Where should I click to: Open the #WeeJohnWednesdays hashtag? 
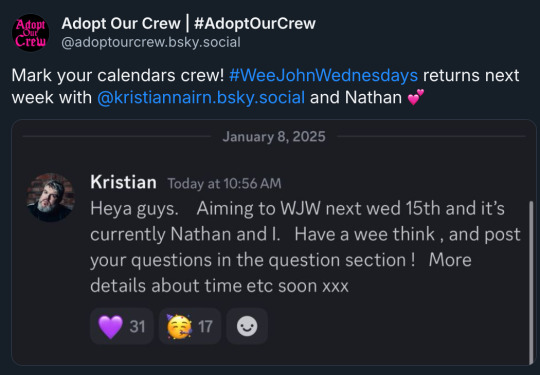323,75
